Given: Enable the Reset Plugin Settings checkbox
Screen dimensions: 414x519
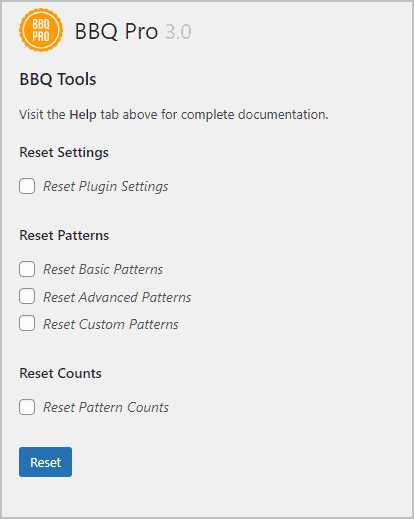Looking at the screenshot, I should (27, 186).
